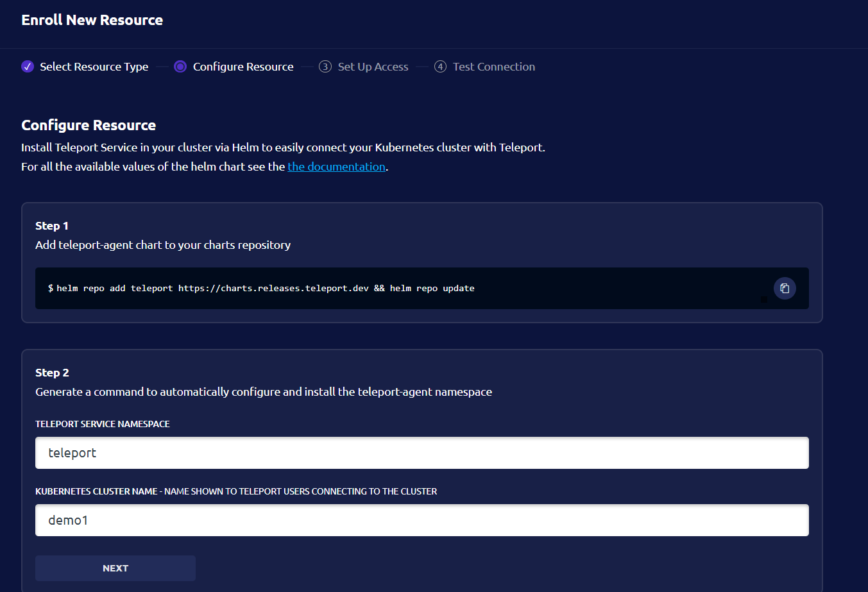Click the Configure Resource step indicator circle
This screenshot has height=592, width=868.
pyautogui.click(x=180, y=67)
